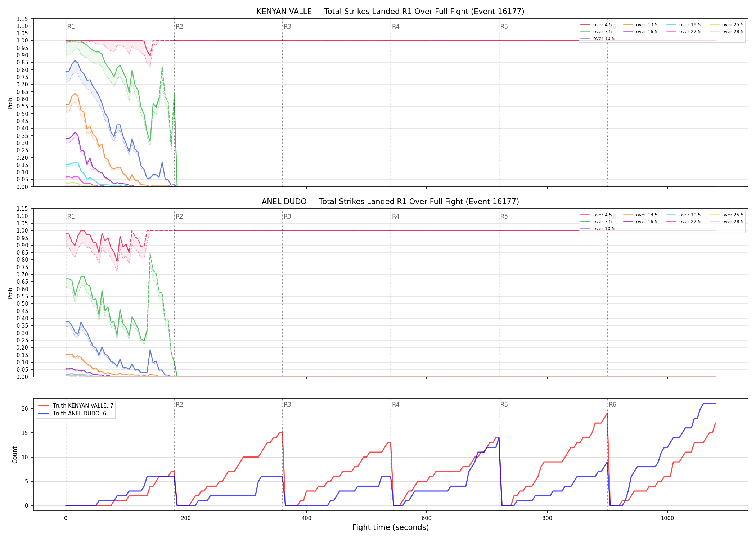This screenshot has width=756, height=540.
Task: Click the '1.15' tick of the KENYAN VALLE chart
Action: 22,19
